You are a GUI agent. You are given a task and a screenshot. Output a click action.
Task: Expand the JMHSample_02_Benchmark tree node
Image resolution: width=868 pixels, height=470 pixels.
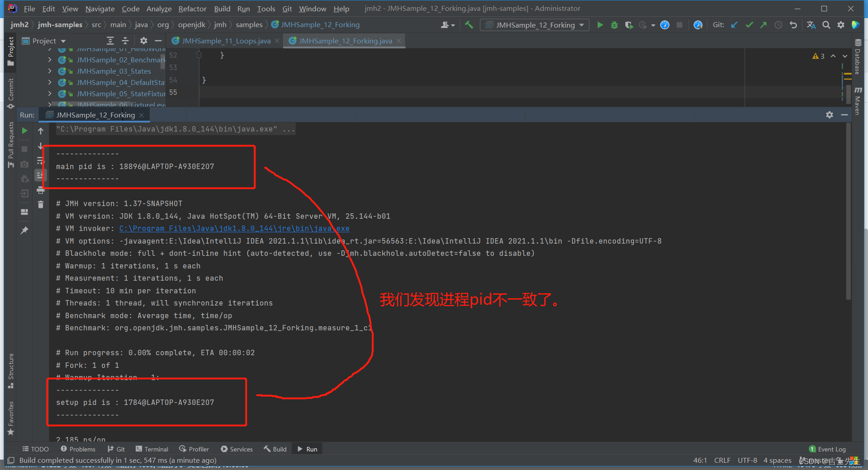[x=50, y=60]
